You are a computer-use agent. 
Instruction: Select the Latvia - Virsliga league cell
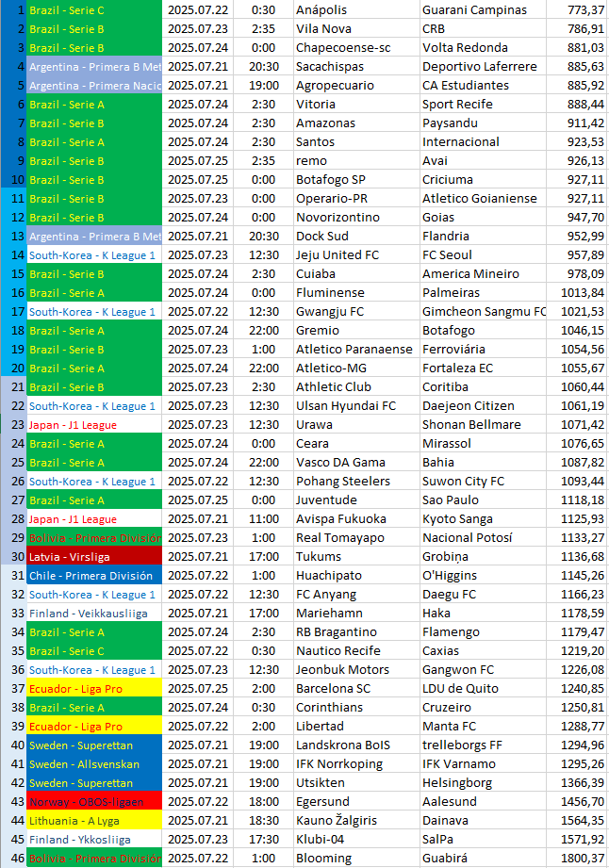(94, 556)
